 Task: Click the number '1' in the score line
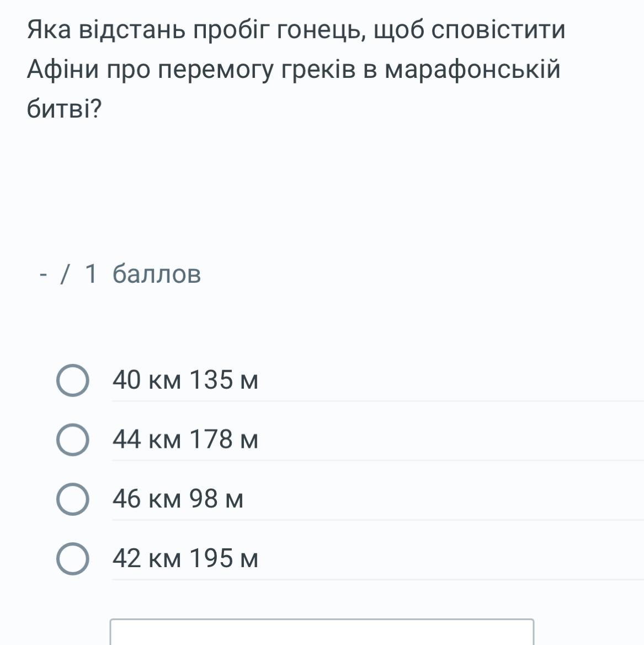tap(92, 274)
